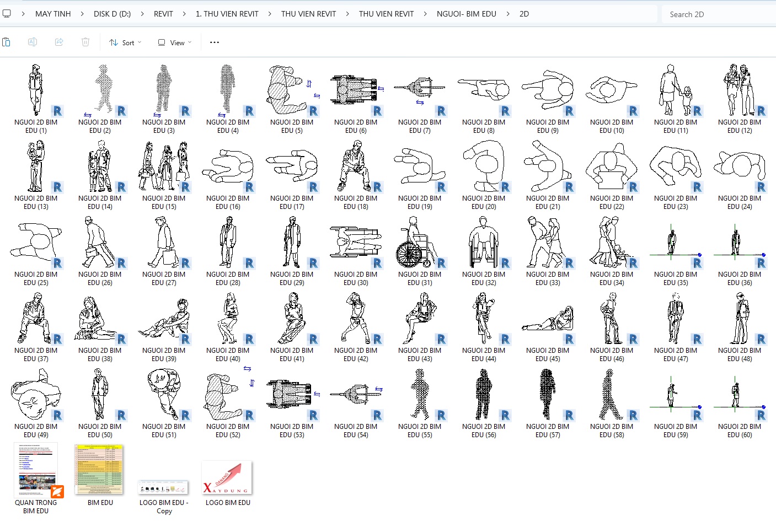Go to the NGUOI- BIM EDU breadcrumb folder
The image size is (776, 532).
pyautogui.click(x=466, y=14)
